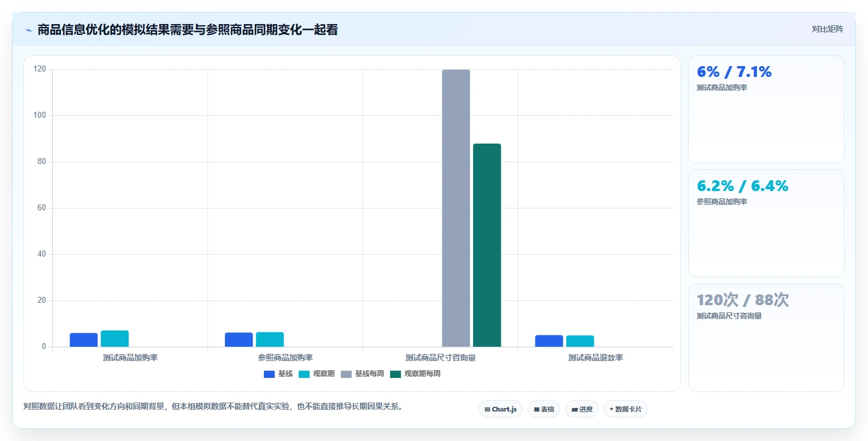Click the 数据卡片 tag button
This screenshot has height=441, width=868.
[x=626, y=409]
